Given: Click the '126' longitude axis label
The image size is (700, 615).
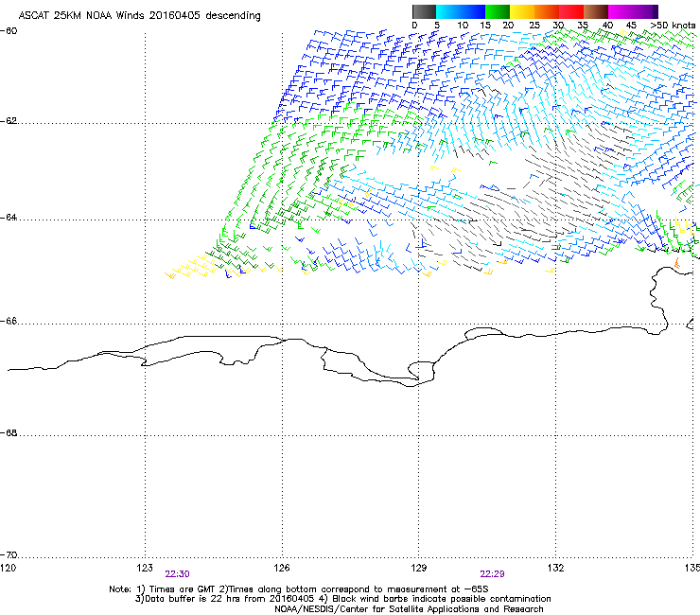Looking at the screenshot, I should click(x=282, y=568).
